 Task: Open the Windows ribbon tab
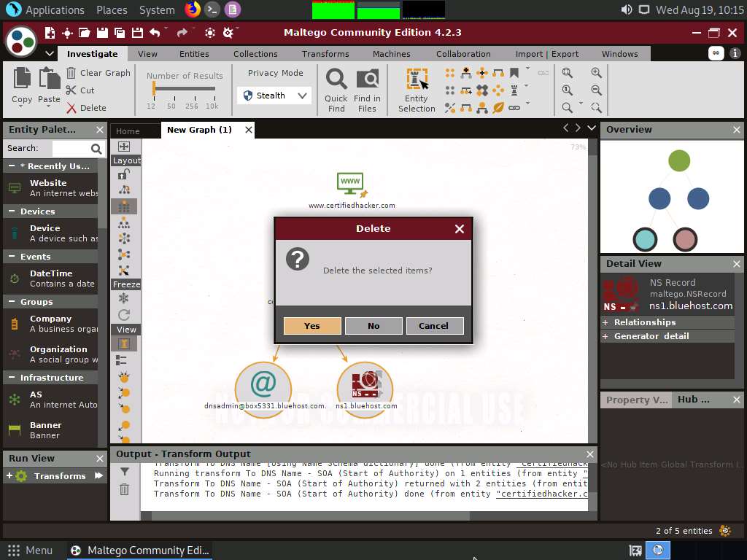[619, 54]
